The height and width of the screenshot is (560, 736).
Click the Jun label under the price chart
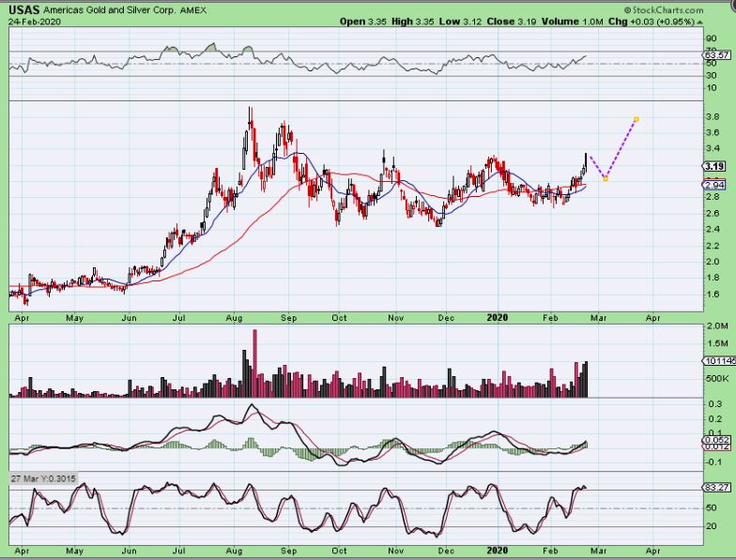point(130,318)
